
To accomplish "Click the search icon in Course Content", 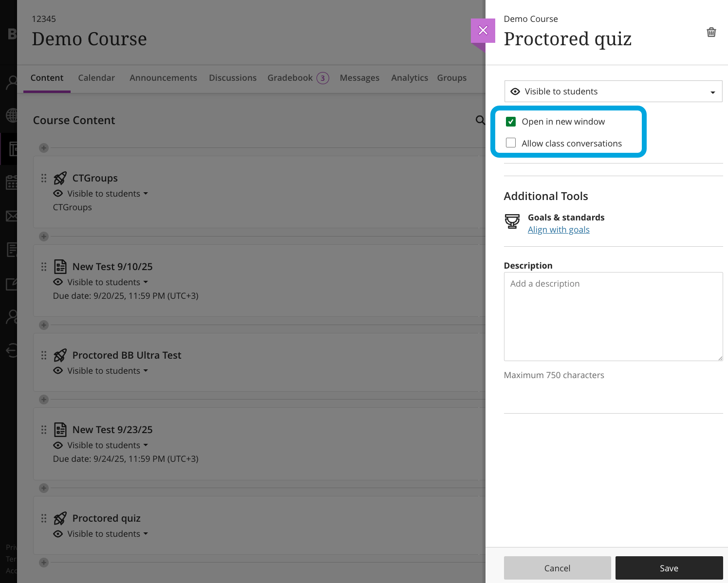I will pyautogui.click(x=480, y=120).
